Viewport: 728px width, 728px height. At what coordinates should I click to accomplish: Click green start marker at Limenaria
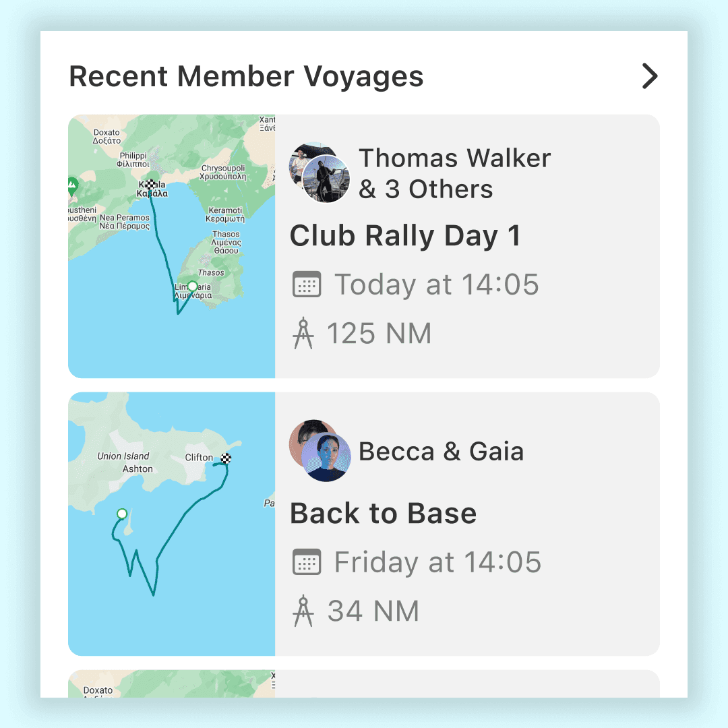192,286
